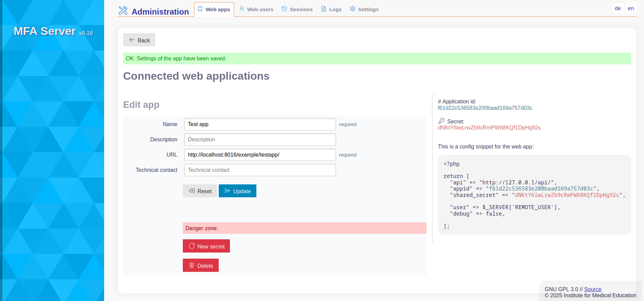
Task: Focus the Name input field
Action: point(260,124)
